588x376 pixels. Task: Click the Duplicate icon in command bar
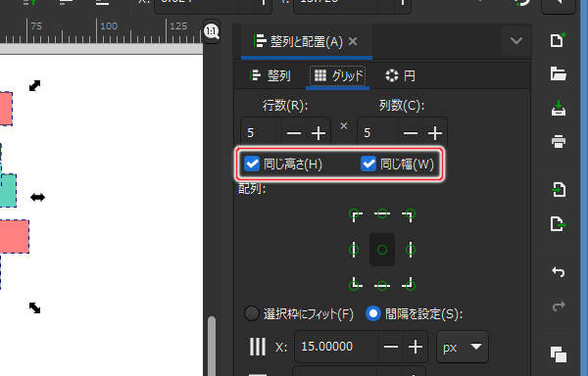pyautogui.click(x=558, y=354)
